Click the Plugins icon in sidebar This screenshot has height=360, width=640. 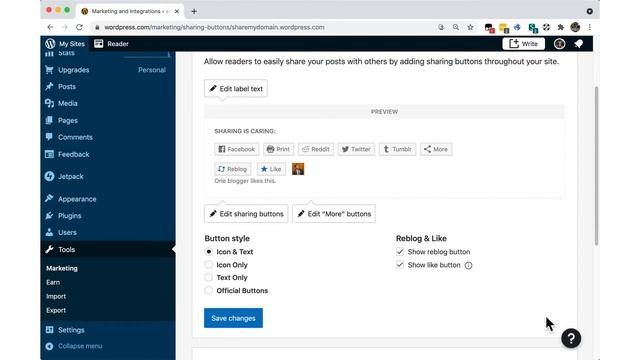pos(49,216)
